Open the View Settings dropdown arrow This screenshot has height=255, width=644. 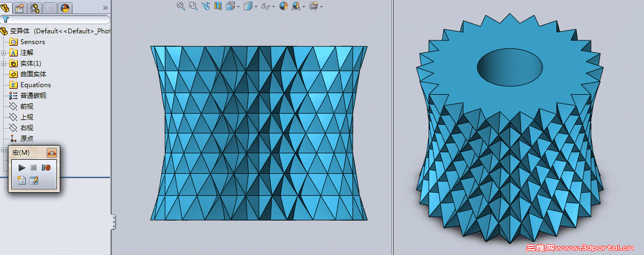click(322, 6)
